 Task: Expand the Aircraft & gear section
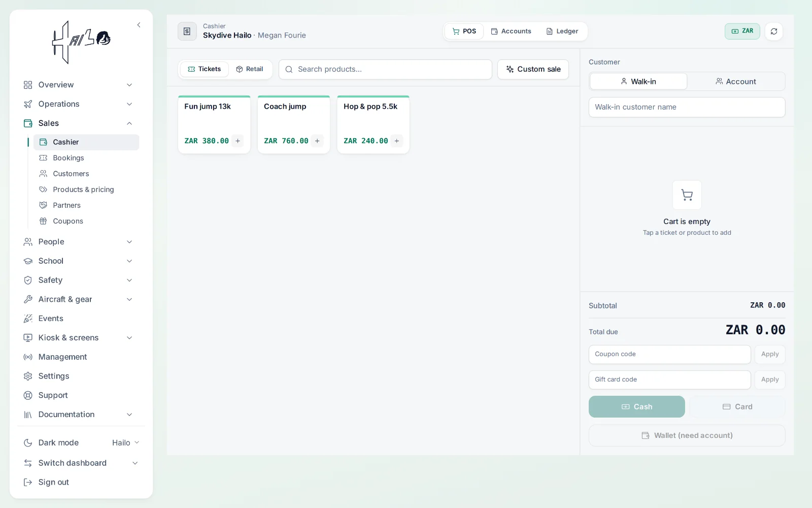pyautogui.click(x=79, y=299)
